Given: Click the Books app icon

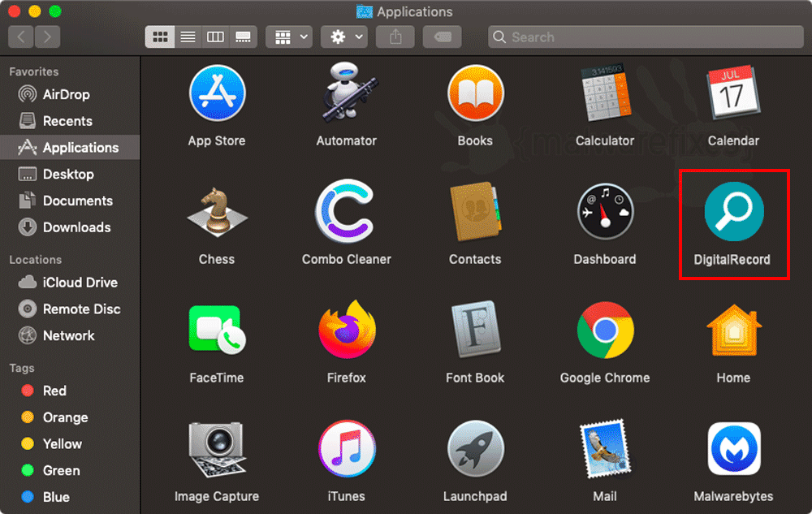Looking at the screenshot, I should (x=475, y=93).
